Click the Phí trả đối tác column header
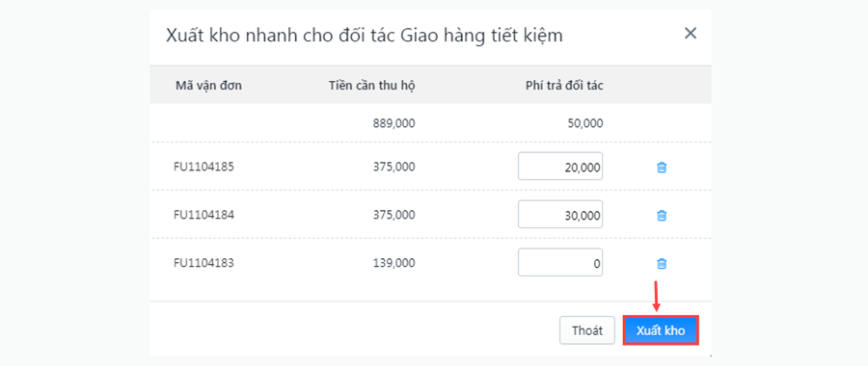Viewport: 868px width, 366px height. tap(564, 85)
